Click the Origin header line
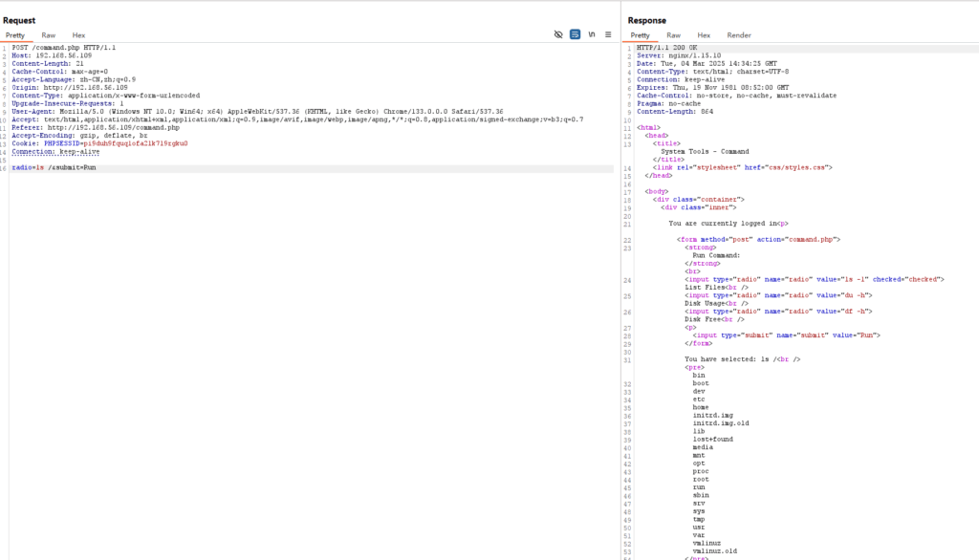Screen dimensions: 979x560 click(x=70, y=87)
